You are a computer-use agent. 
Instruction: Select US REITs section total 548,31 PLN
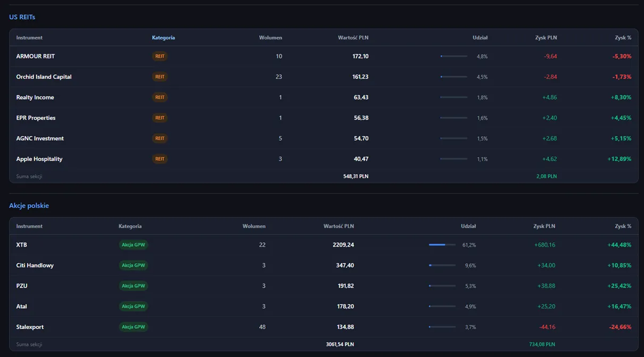[x=356, y=176]
